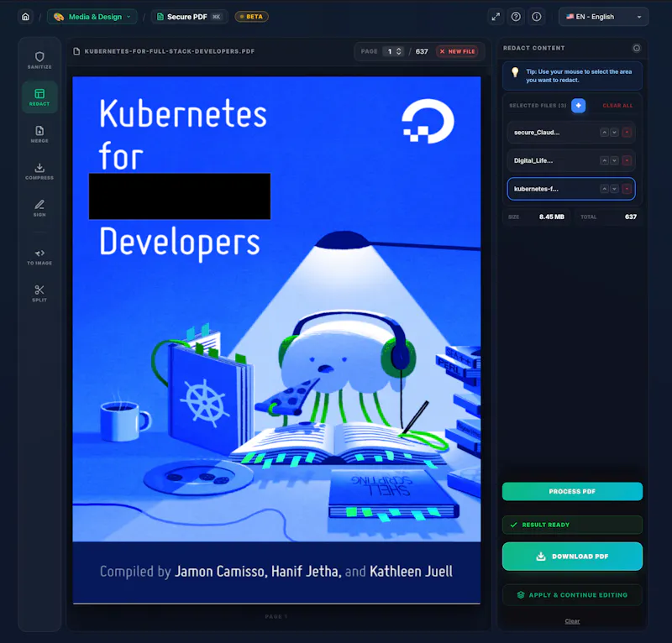The image size is (672, 643).
Task: Open help via the question mark icon
Action: [516, 17]
